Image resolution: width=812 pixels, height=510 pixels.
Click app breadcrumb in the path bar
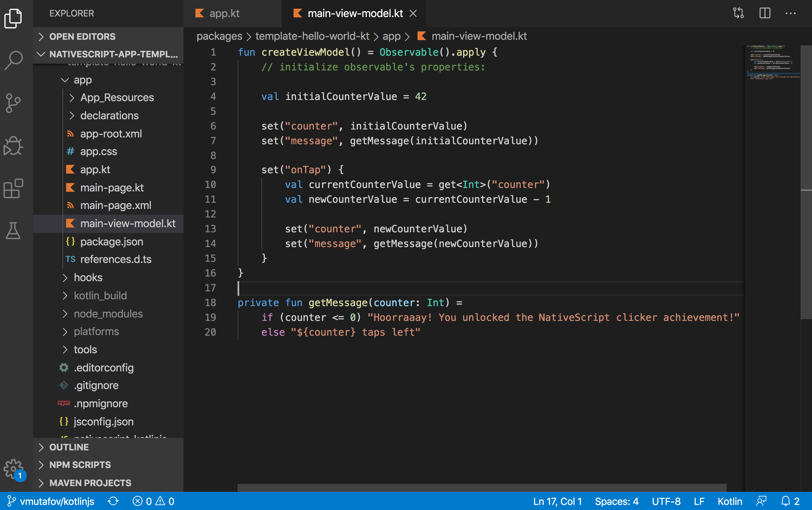392,36
